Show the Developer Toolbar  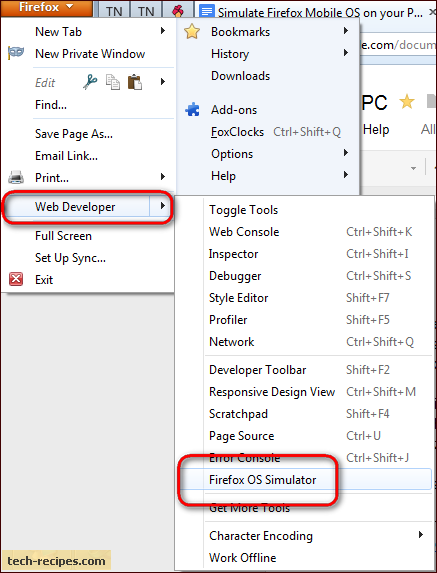[304, 370]
